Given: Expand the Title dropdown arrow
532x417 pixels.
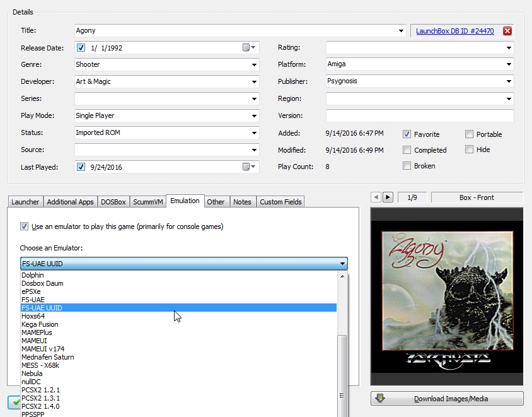Looking at the screenshot, I should (x=401, y=31).
